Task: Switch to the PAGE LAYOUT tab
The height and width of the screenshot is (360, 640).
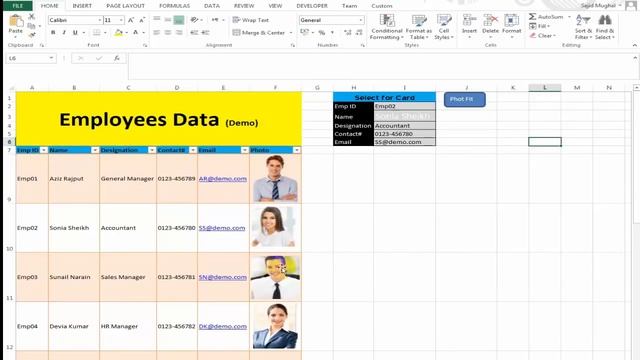Action: pyautogui.click(x=125, y=6)
